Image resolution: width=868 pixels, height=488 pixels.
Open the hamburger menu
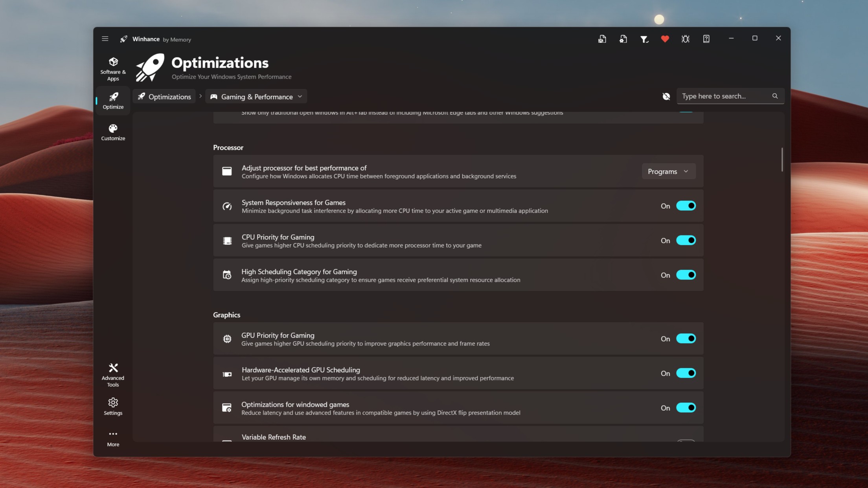(x=105, y=39)
